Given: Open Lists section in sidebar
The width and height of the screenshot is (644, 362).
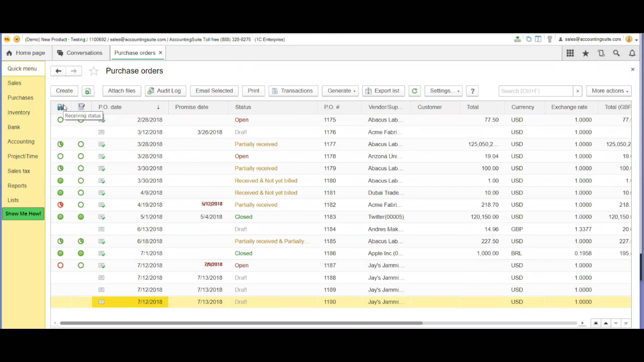Looking at the screenshot, I should coord(13,200).
